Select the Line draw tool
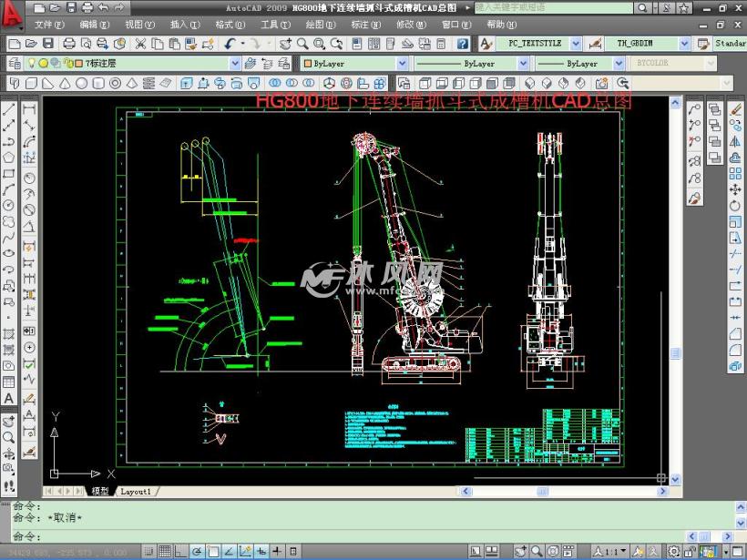The image size is (747, 560). [x=8, y=108]
